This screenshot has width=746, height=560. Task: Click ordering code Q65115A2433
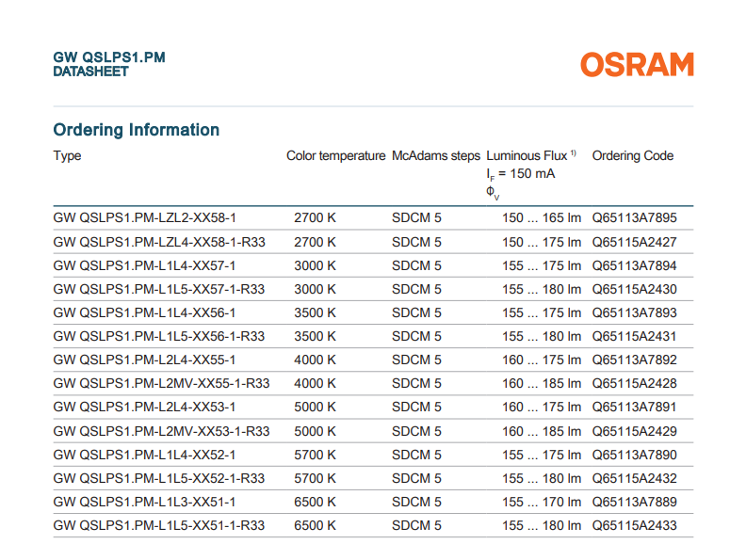(634, 525)
